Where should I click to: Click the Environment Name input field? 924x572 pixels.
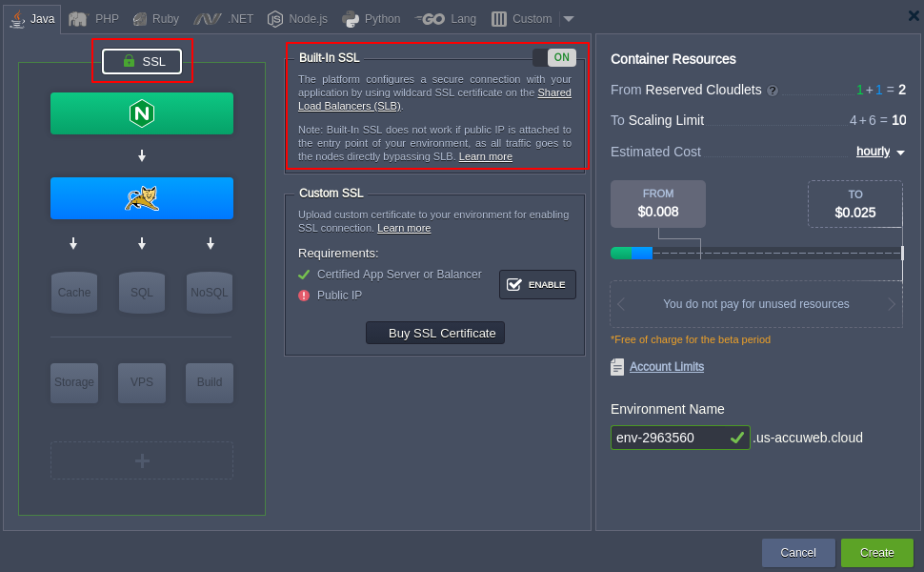coord(669,438)
